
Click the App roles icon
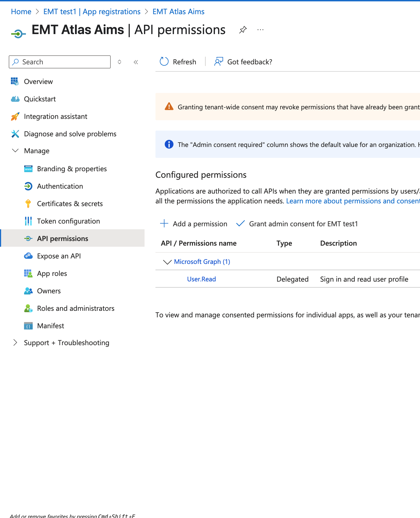tap(28, 273)
